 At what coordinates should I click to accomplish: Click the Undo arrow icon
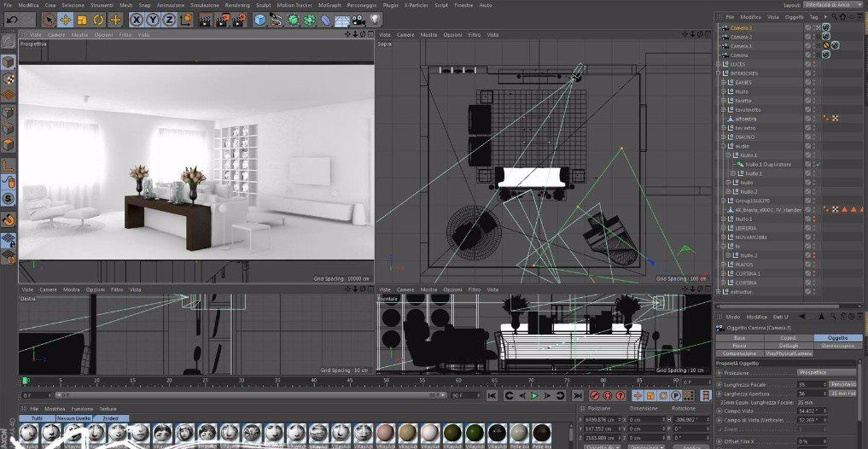[12, 19]
